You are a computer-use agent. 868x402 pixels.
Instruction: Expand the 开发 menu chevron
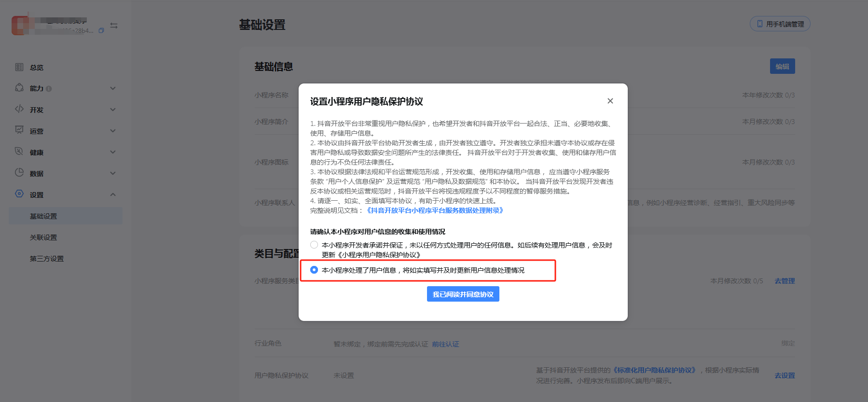pos(113,110)
